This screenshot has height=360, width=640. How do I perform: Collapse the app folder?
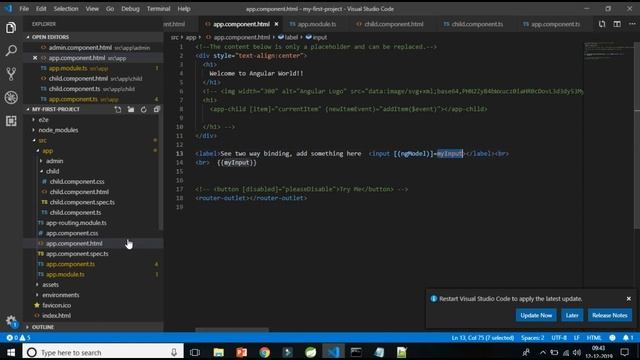pyautogui.click(x=48, y=151)
